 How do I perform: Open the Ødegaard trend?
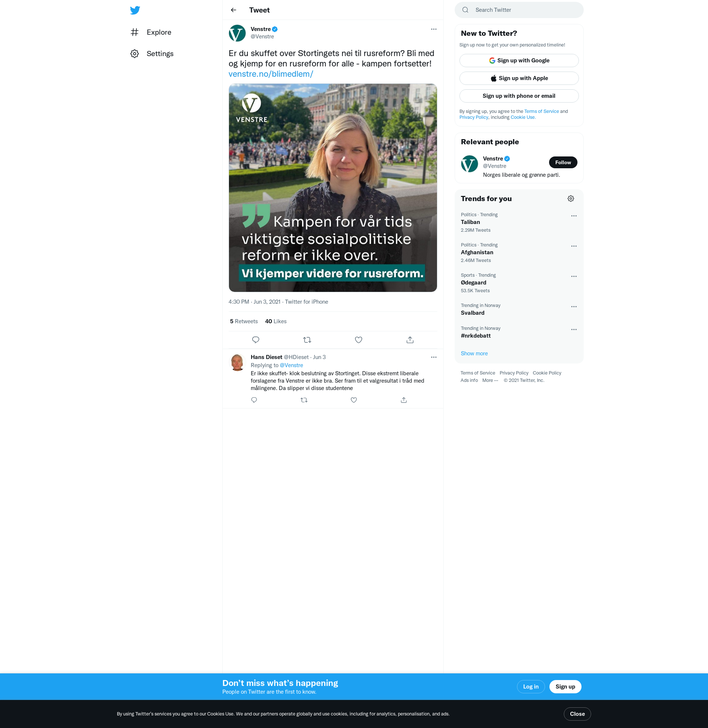click(x=519, y=283)
